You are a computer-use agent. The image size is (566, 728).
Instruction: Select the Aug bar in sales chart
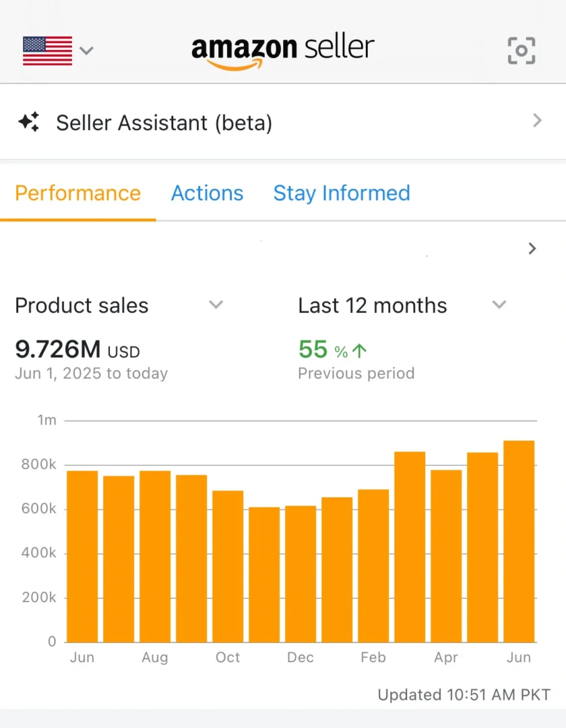[x=155, y=556]
